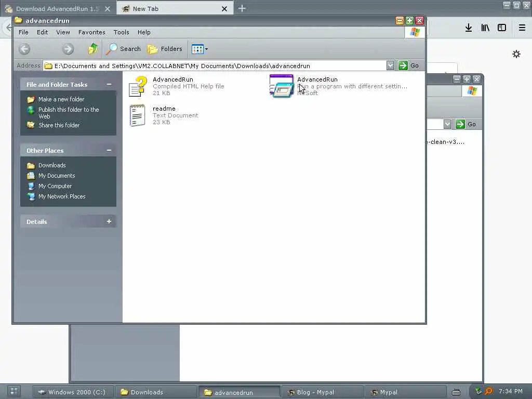
Task: Toggle the Folders pane button
Action: coord(165,49)
